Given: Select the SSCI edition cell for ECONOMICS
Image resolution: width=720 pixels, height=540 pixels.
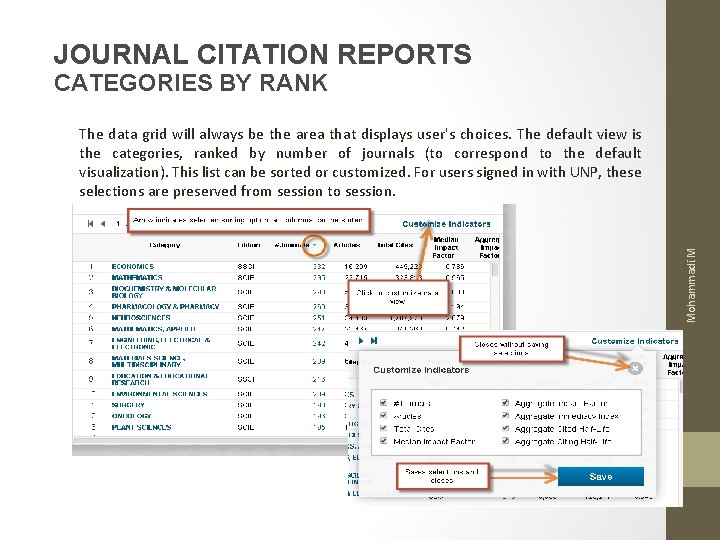Looking at the screenshot, I should click(246, 266).
